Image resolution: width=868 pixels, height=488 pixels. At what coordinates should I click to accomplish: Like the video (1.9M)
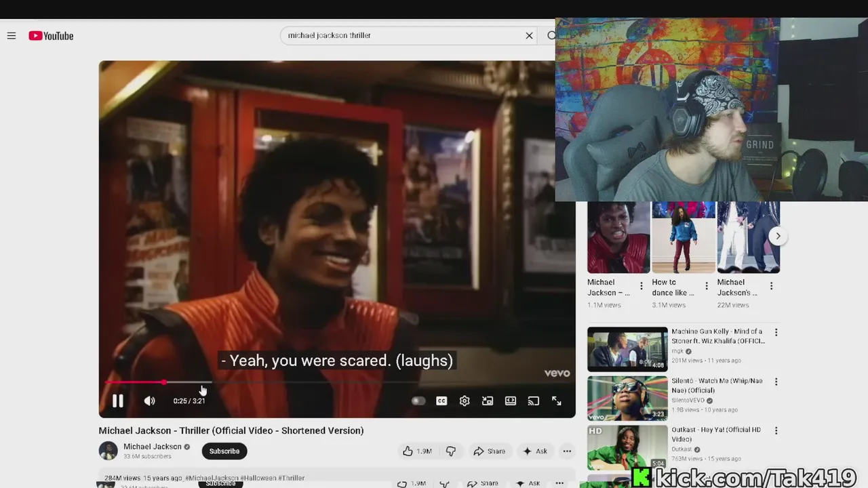[x=418, y=451]
